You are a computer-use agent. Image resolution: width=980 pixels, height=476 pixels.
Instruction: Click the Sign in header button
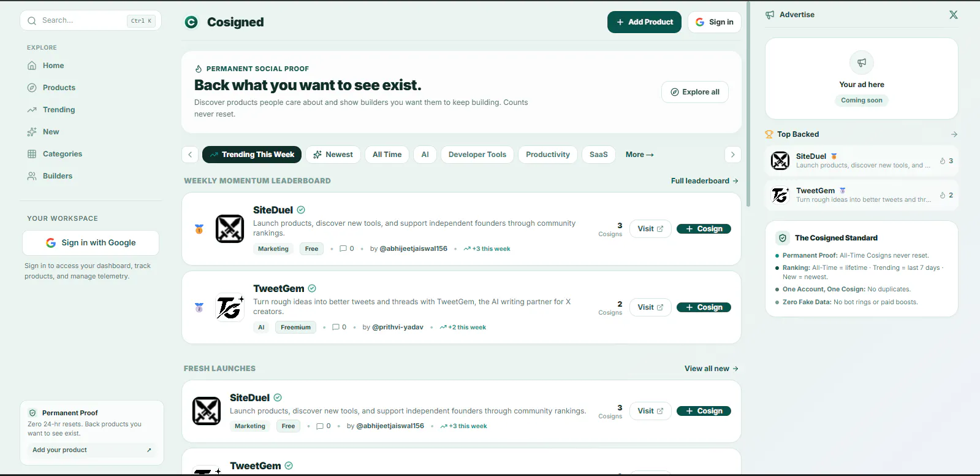click(715, 22)
